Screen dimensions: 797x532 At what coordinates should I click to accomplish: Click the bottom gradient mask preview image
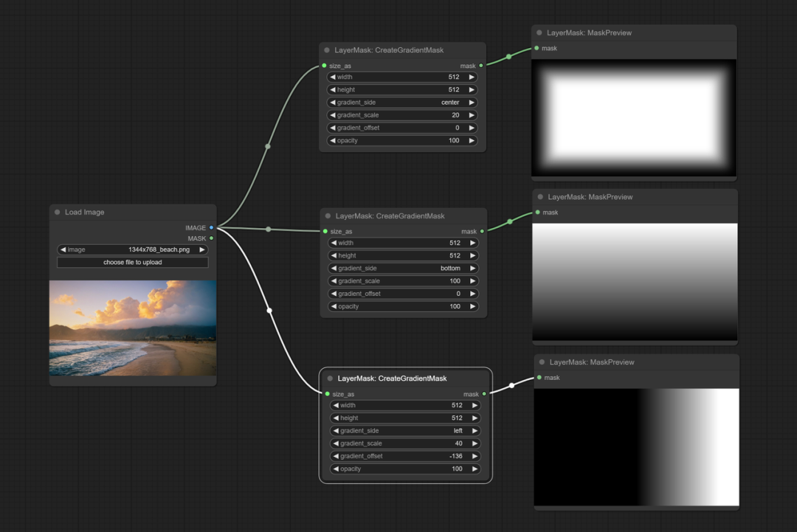(x=635, y=282)
